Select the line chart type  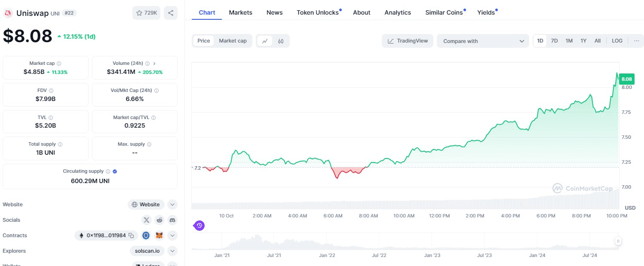point(265,41)
